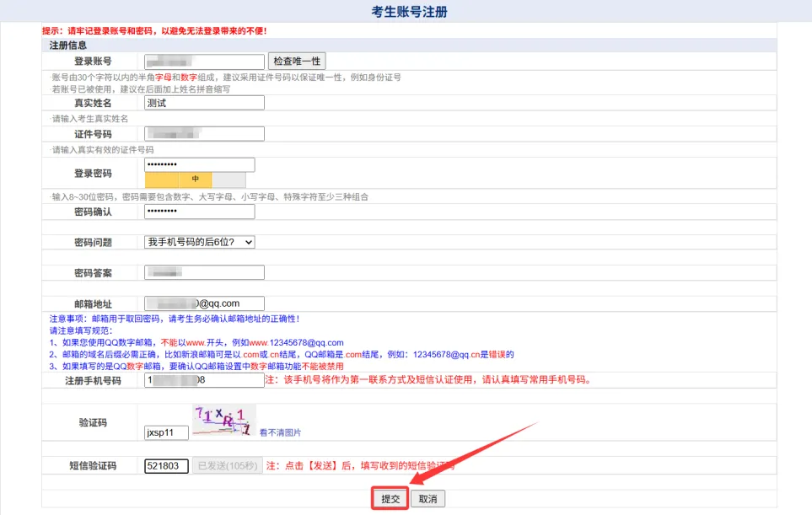Click the hint text 请输入考生真实姓名

[89, 119]
